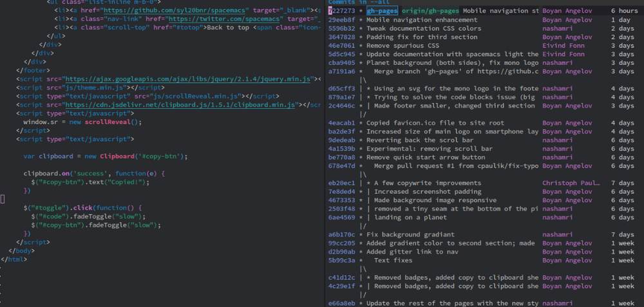The height and width of the screenshot is (307, 644).
Task: Select commit hash d65cff3
Action: click(342, 89)
